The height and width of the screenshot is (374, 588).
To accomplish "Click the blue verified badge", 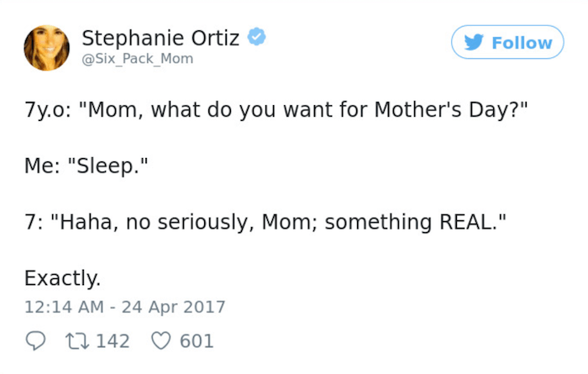I will tap(259, 38).
